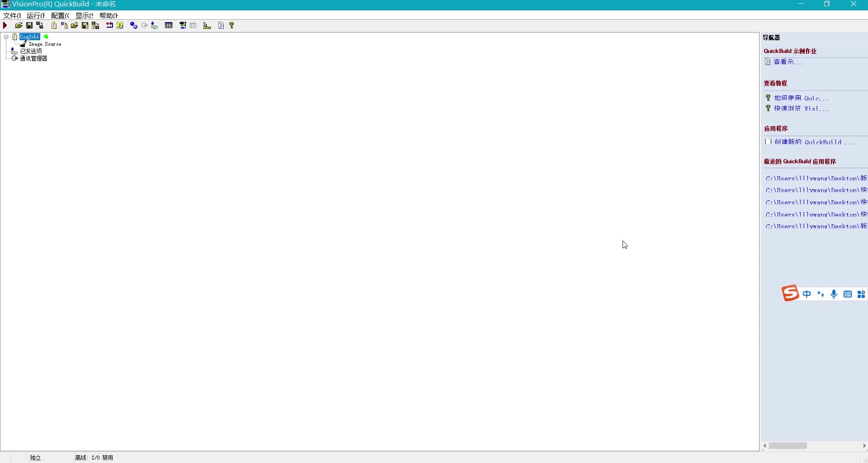Image resolution: width=868 pixels, height=463 pixels.
Task: Click the blue gears configuration icon
Action: pyautogui.click(x=134, y=26)
